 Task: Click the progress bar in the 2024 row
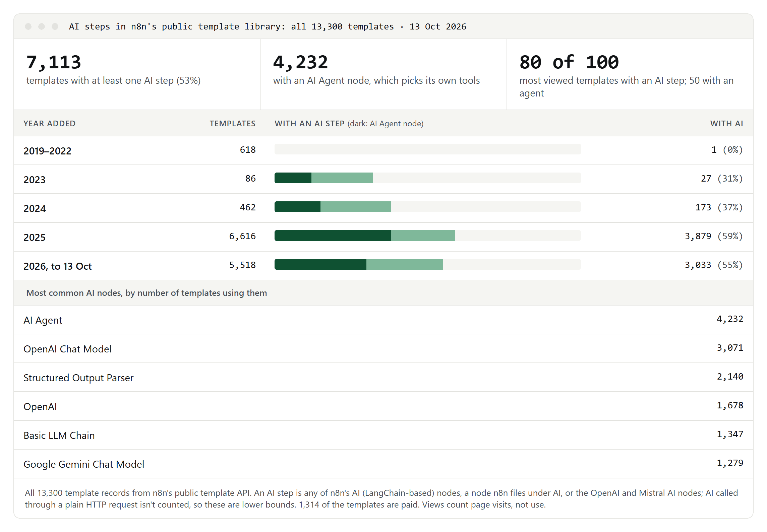click(x=427, y=207)
